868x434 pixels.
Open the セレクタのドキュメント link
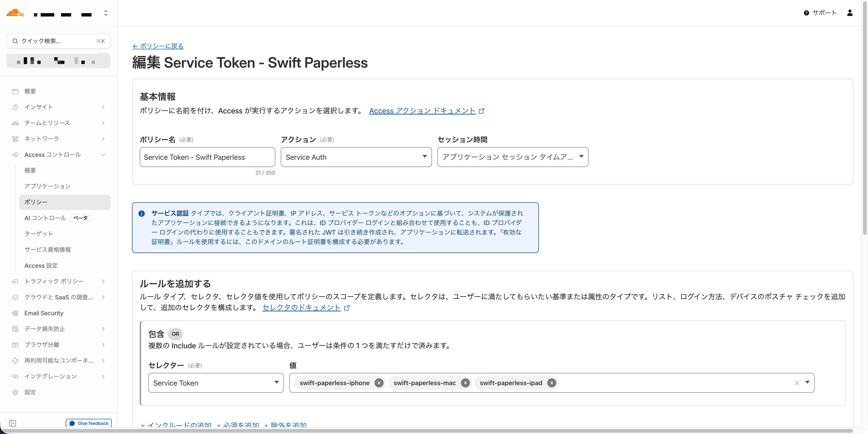click(x=302, y=308)
